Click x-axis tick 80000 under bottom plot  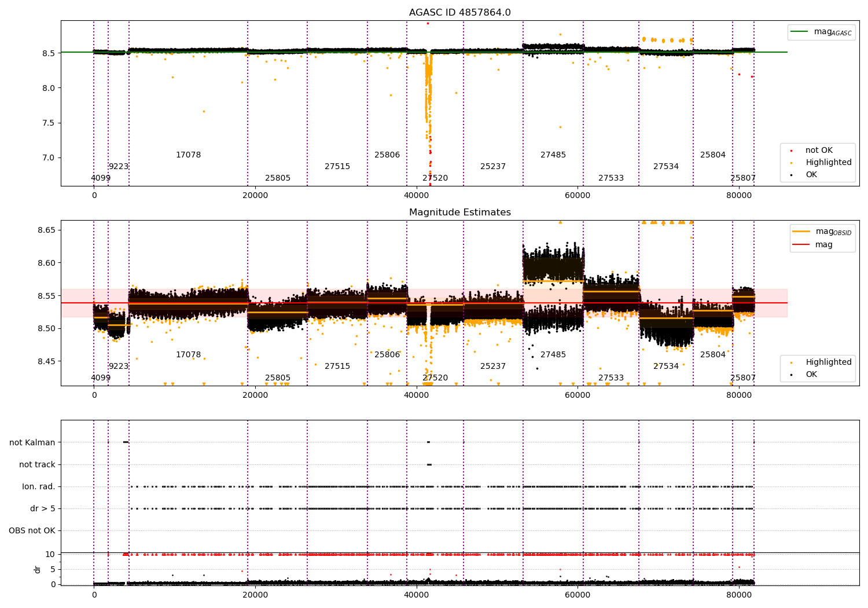pos(739,595)
